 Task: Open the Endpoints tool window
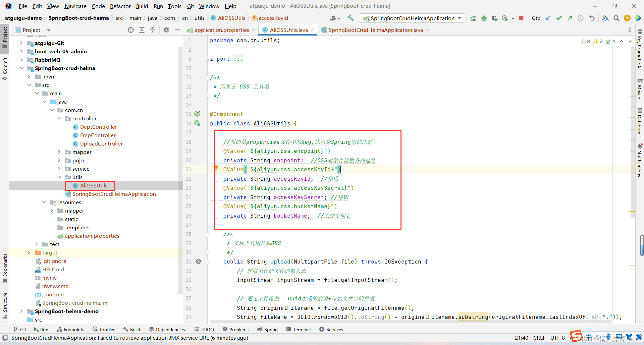pos(70,330)
